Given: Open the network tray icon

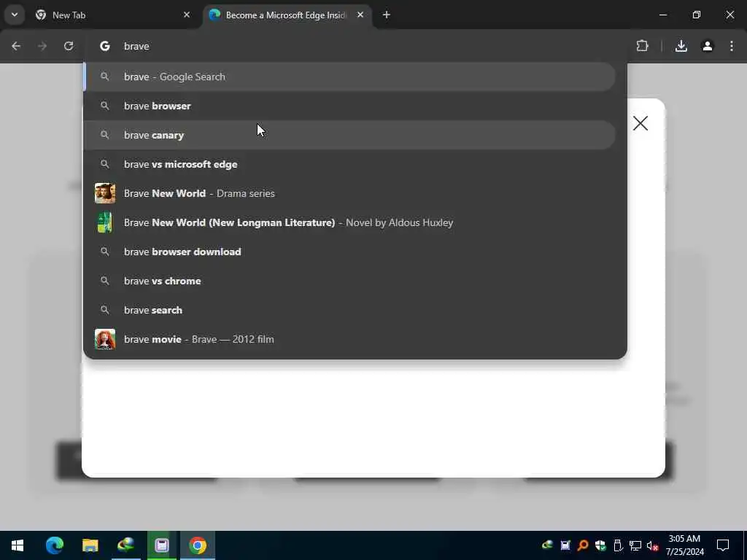Looking at the screenshot, I should (x=635, y=545).
